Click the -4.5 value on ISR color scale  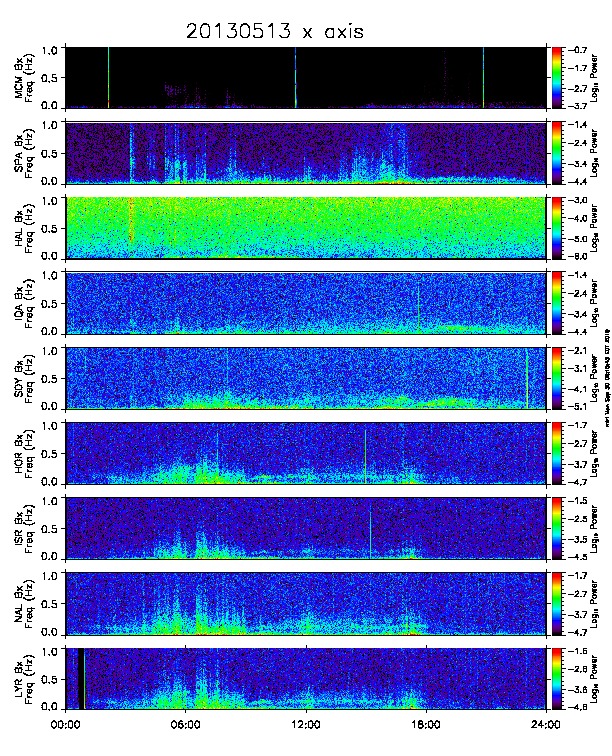(x=577, y=557)
